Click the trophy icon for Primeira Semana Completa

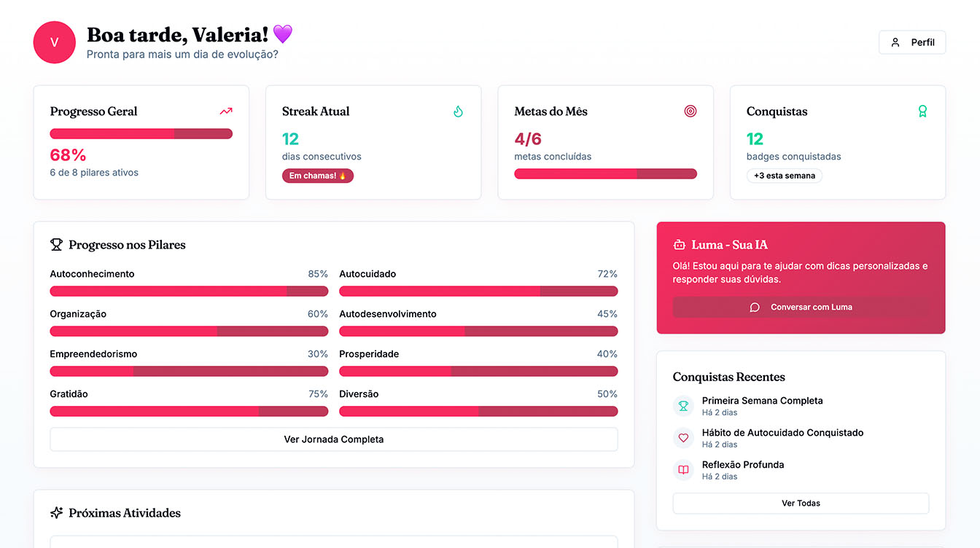pyautogui.click(x=683, y=406)
